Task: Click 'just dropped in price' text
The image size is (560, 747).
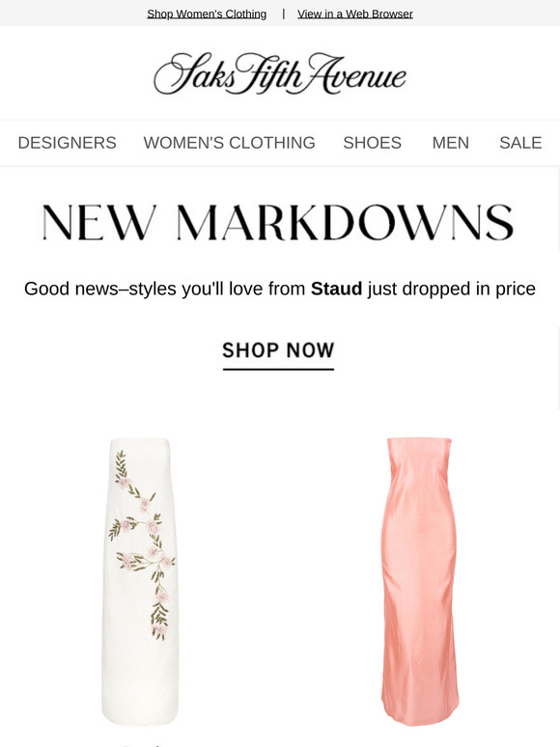Action: [451, 289]
